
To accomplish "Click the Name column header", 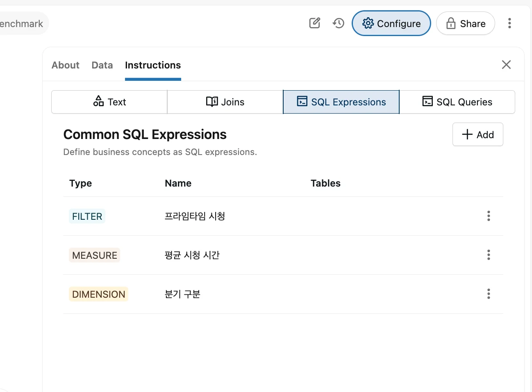I will click(178, 183).
